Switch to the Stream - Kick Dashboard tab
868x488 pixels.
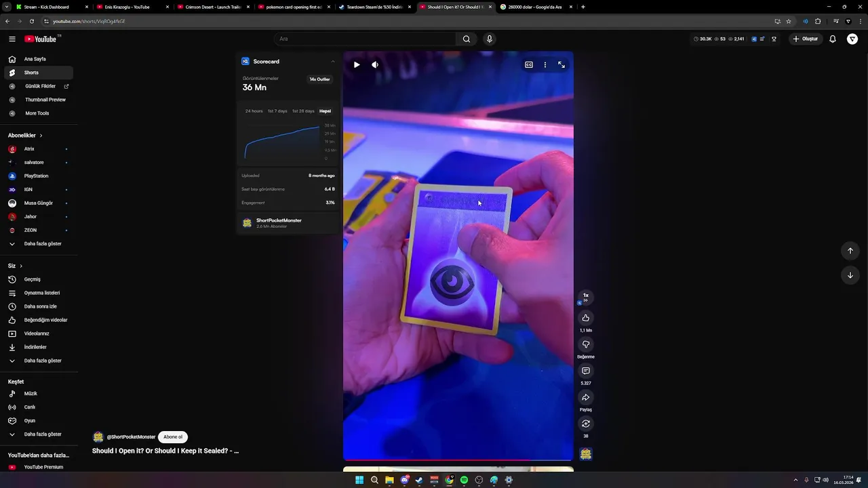(x=52, y=7)
